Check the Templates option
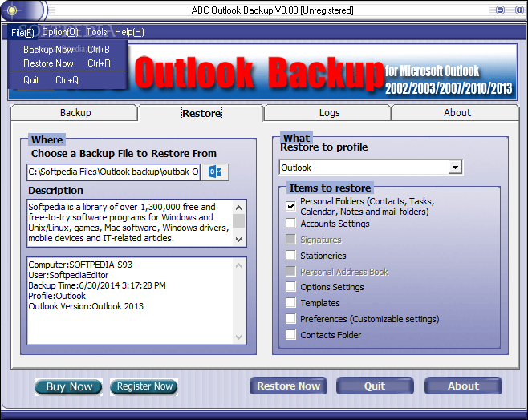 (x=290, y=303)
